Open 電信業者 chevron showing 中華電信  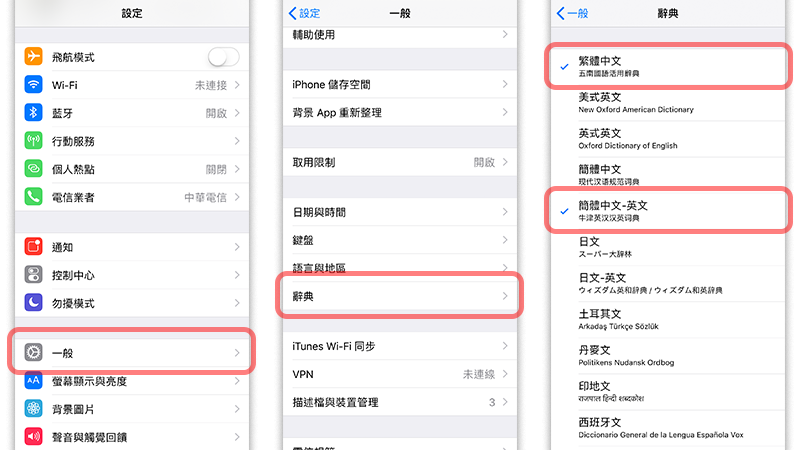[x=237, y=197]
